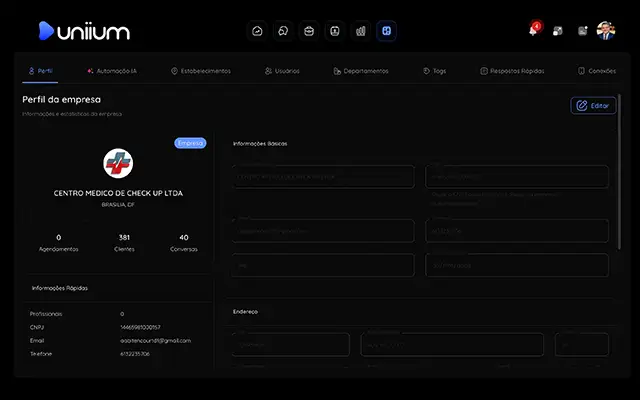Switch to the Automação IA tab
Image resolution: width=640 pixels, height=400 pixels.
[x=112, y=71]
